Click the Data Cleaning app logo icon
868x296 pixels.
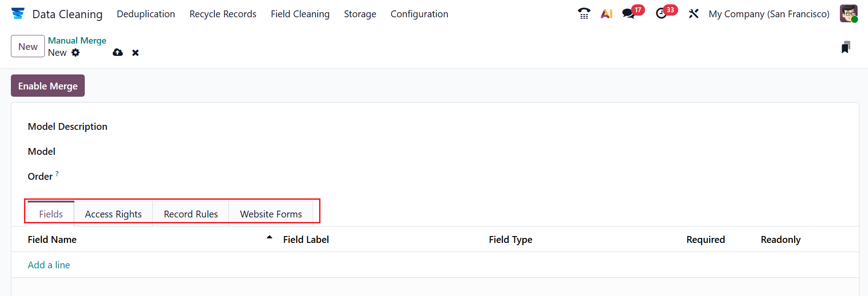18,14
